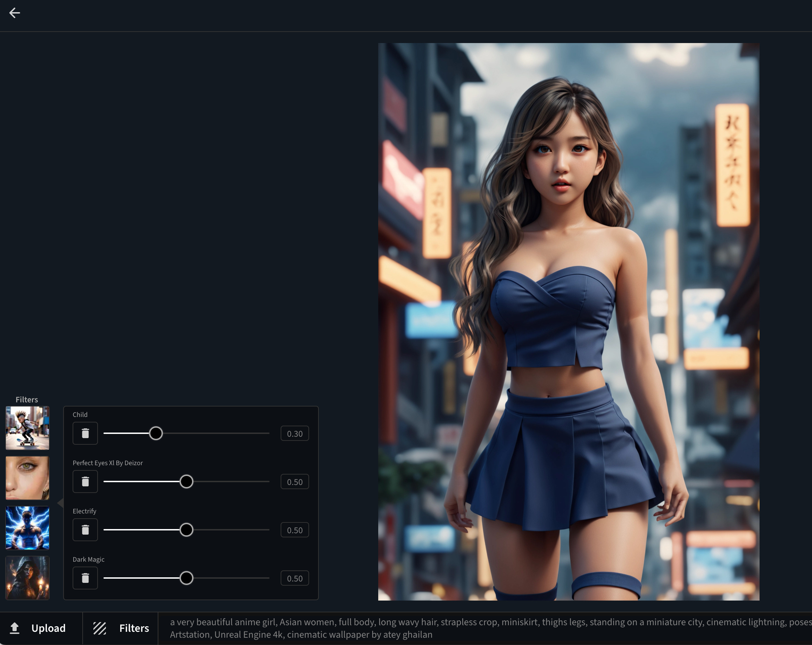812x645 pixels.
Task: Click the Child filter slider handle
Action: (x=156, y=433)
